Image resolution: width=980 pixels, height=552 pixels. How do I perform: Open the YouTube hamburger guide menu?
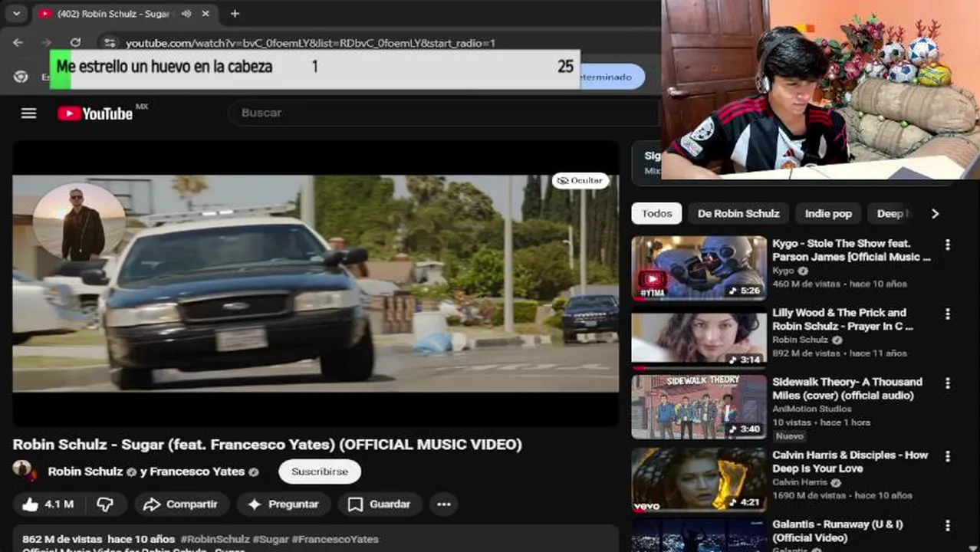[28, 113]
